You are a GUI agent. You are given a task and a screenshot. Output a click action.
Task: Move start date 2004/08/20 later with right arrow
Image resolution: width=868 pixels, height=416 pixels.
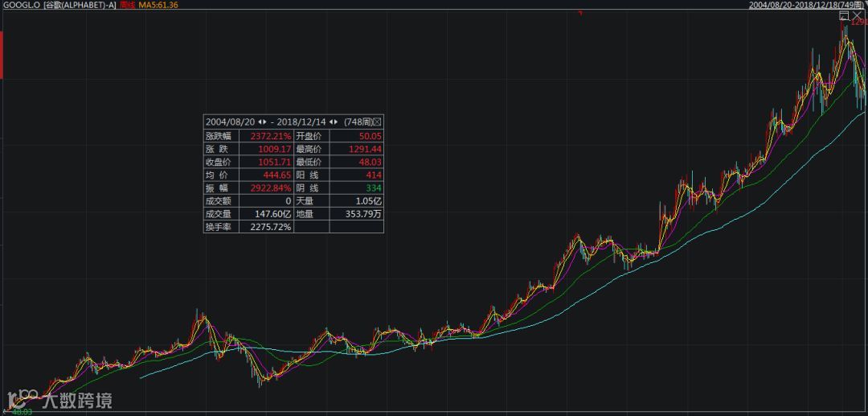(265, 122)
